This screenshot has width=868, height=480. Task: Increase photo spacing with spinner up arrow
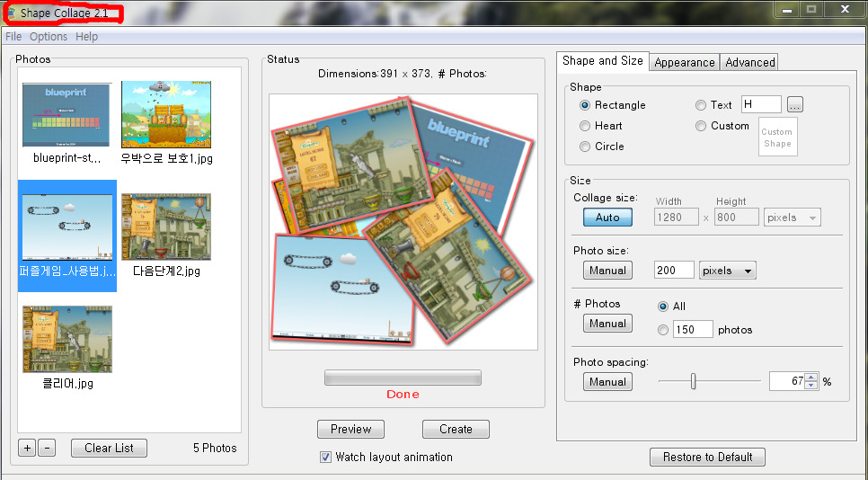(x=811, y=378)
